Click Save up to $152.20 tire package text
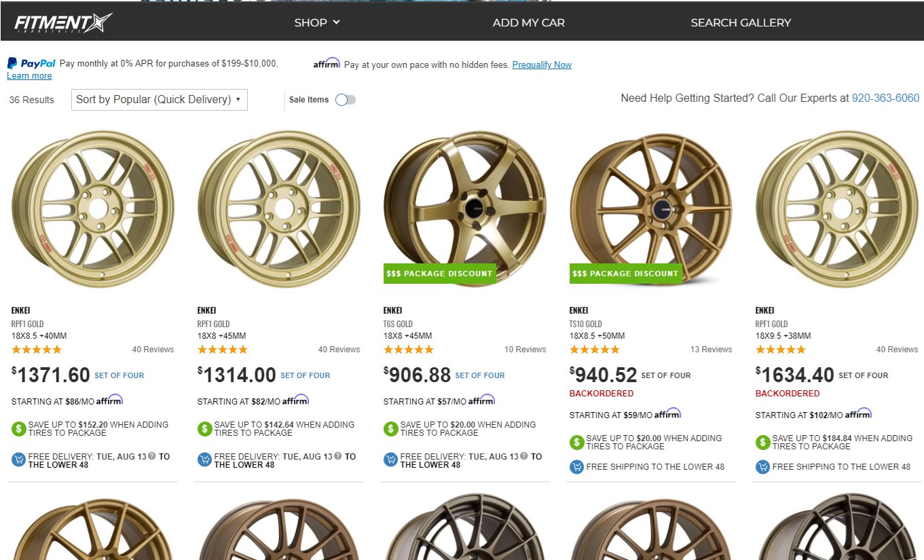 tap(98, 429)
